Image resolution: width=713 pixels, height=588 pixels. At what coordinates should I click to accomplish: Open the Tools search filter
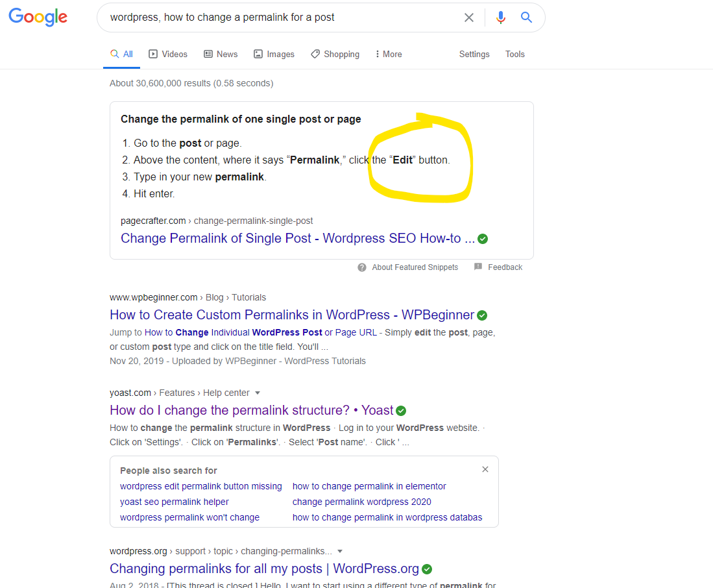click(514, 55)
